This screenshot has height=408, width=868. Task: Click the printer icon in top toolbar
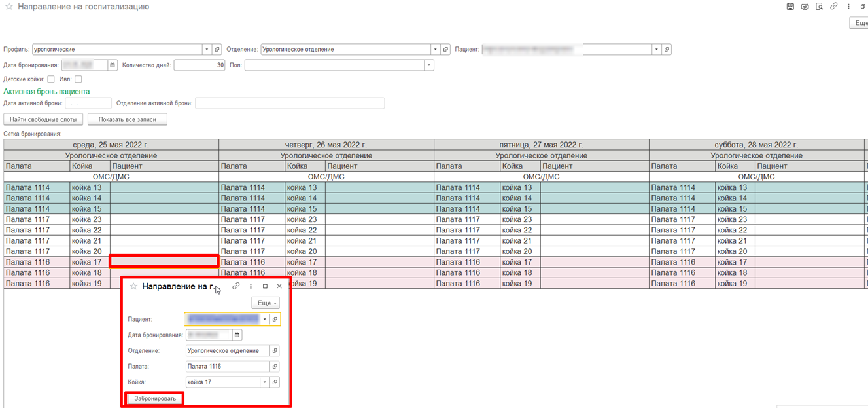(805, 7)
